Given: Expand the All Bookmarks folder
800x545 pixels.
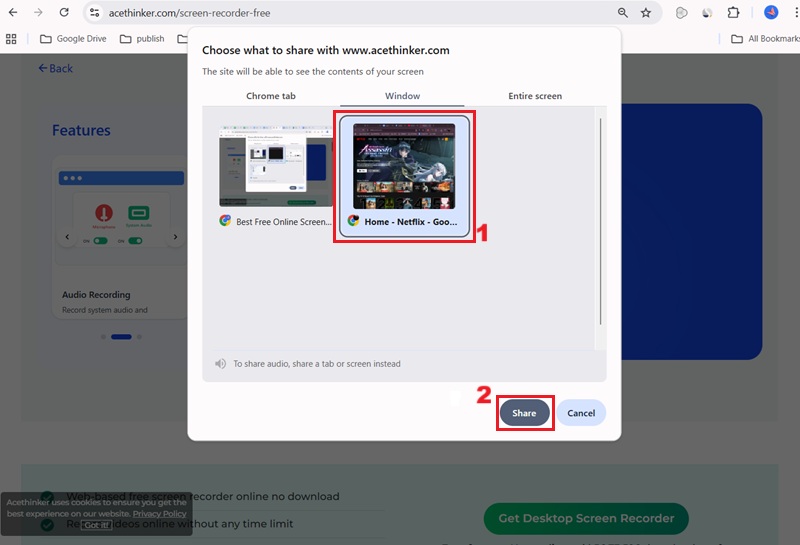Looking at the screenshot, I should [x=765, y=39].
